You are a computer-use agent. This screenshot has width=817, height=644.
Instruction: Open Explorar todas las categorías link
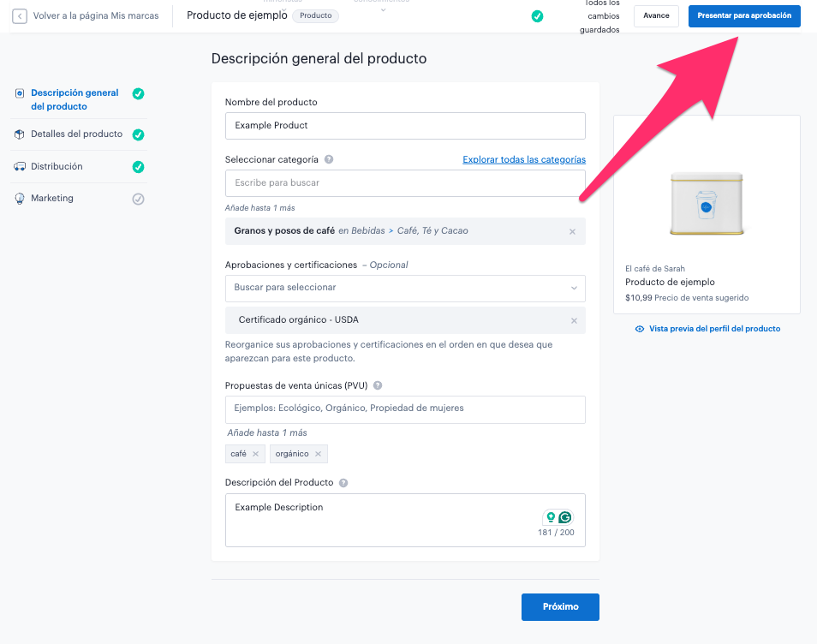coord(524,159)
